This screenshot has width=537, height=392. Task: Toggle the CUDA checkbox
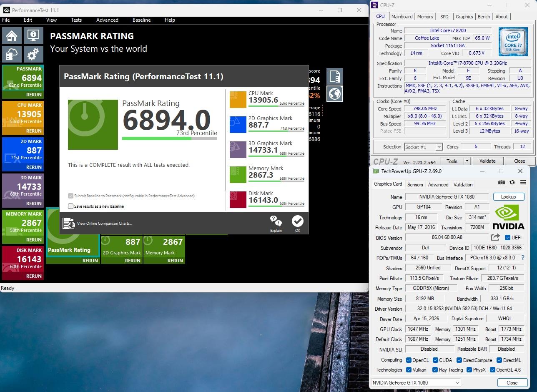[435, 360]
